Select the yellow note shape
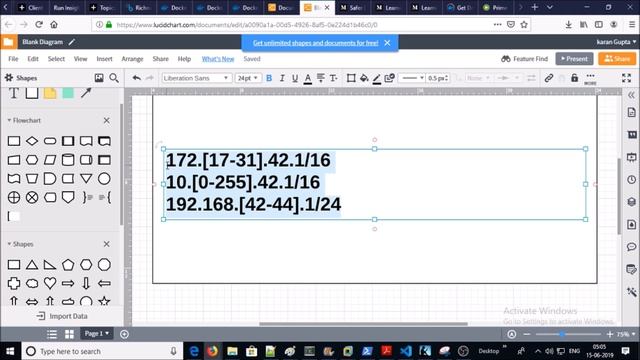The height and width of the screenshot is (360, 640). tap(50, 93)
